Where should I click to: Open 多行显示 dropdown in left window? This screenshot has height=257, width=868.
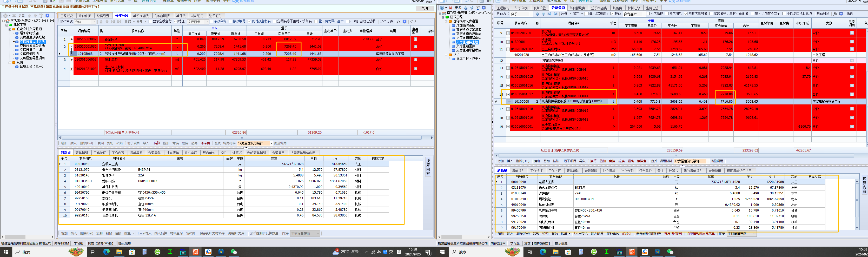click(x=198, y=22)
